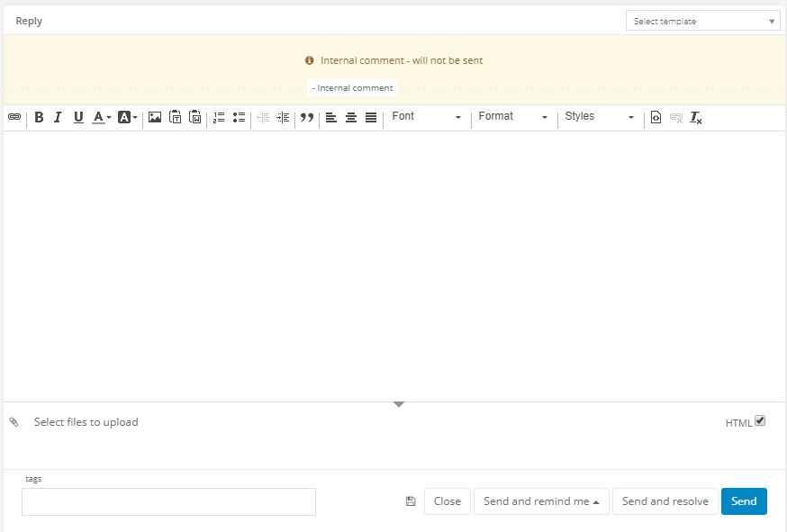Paste as plain text

click(x=176, y=117)
